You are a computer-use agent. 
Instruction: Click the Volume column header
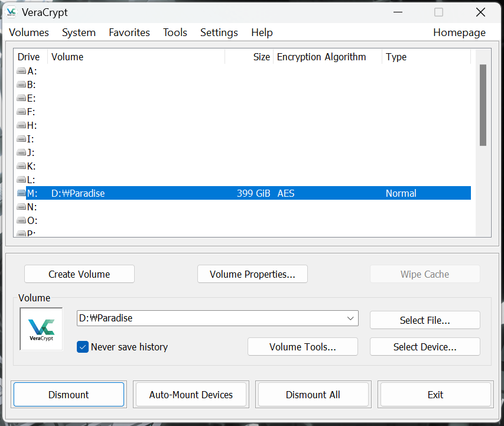tap(136, 57)
